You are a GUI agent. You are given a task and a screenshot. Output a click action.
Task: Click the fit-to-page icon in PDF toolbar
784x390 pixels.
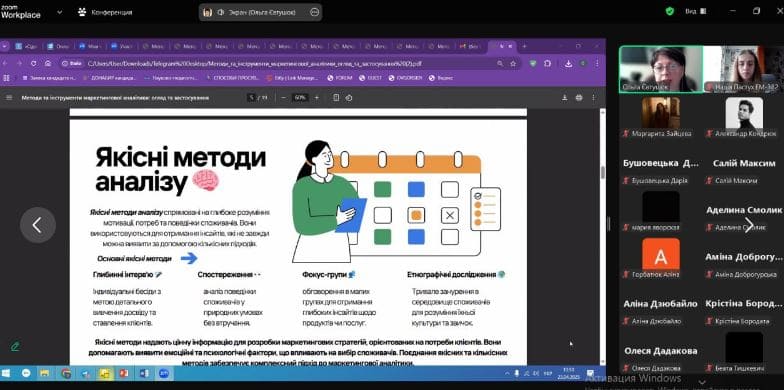(x=336, y=98)
